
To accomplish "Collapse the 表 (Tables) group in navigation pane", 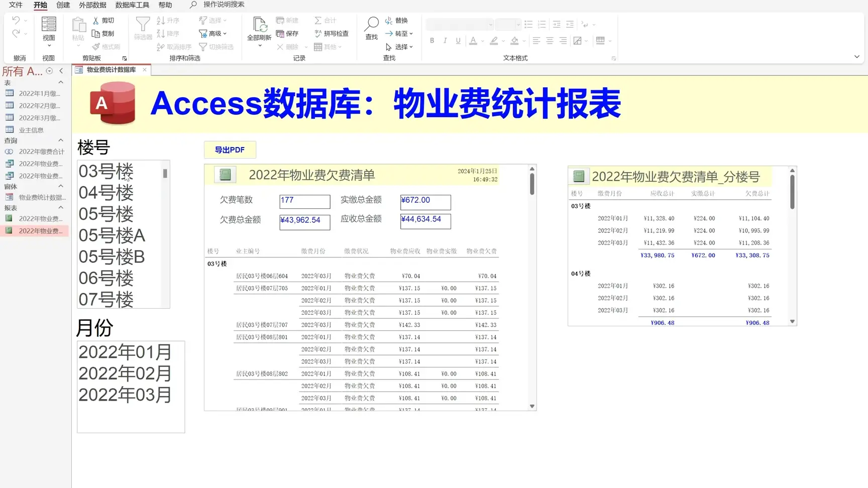I will 61,82.
